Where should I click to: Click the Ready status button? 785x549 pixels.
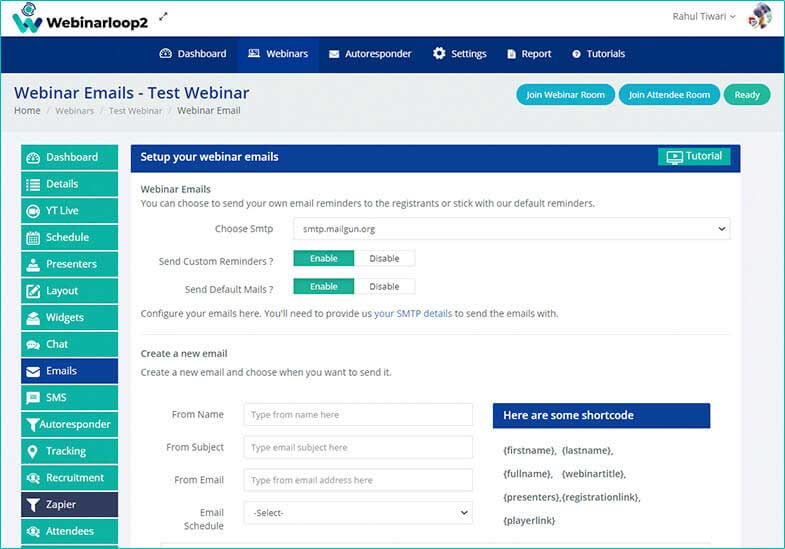747,95
